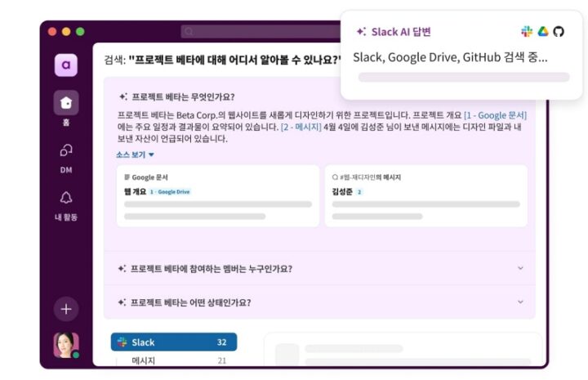Click the document icon beside Google 문서
Image resolution: width=588 pixels, height=380 pixels.
click(x=127, y=177)
